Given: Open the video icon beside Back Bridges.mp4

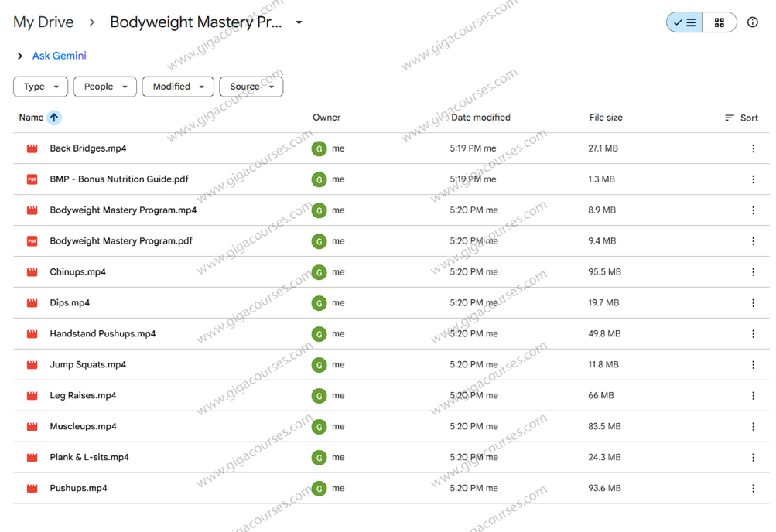Looking at the screenshot, I should coord(31,148).
